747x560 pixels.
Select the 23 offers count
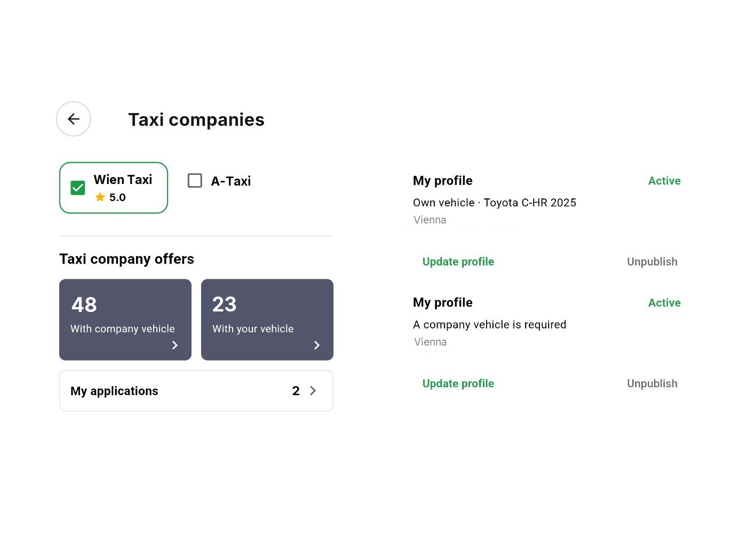click(x=225, y=305)
